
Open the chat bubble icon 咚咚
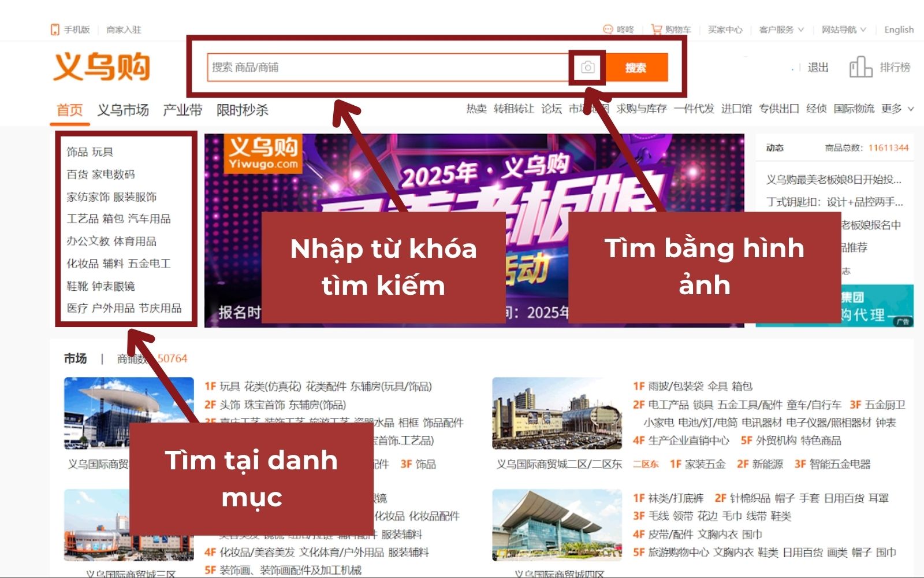pyautogui.click(x=608, y=29)
